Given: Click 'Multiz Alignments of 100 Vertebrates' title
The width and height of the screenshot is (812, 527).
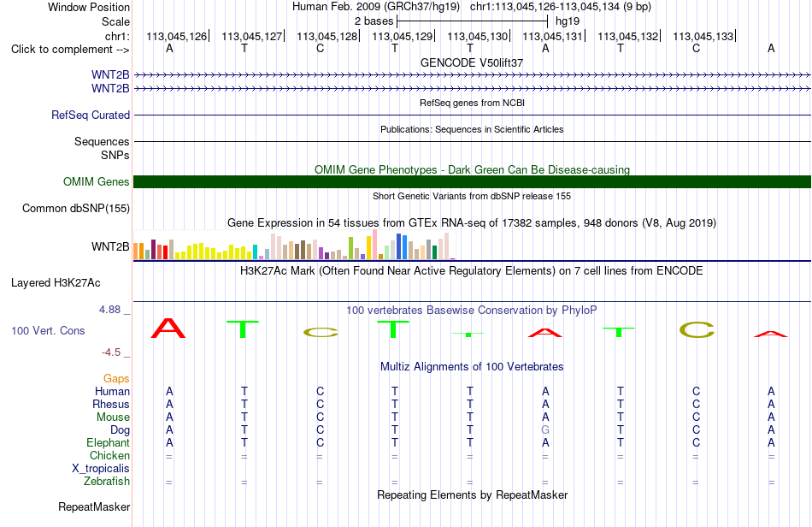Looking at the screenshot, I should [472, 366].
